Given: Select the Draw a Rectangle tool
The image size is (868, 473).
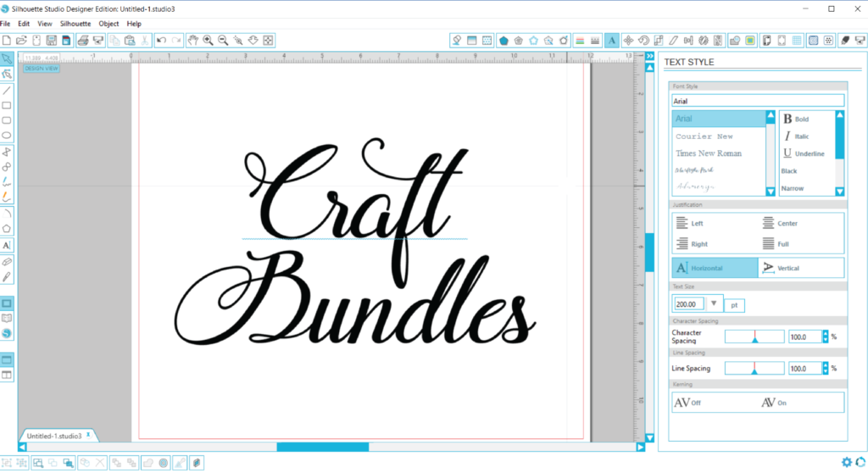Looking at the screenshot, I should [7, 105].
